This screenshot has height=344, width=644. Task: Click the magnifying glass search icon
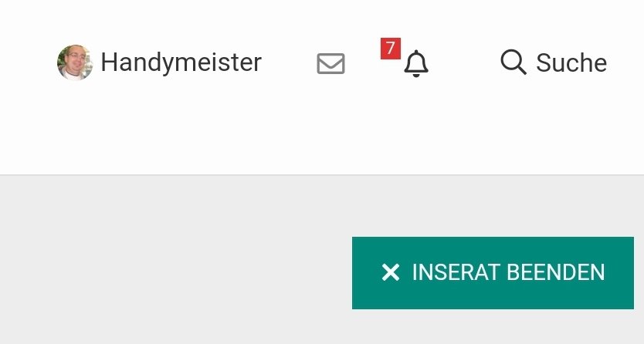pos(513,62)
